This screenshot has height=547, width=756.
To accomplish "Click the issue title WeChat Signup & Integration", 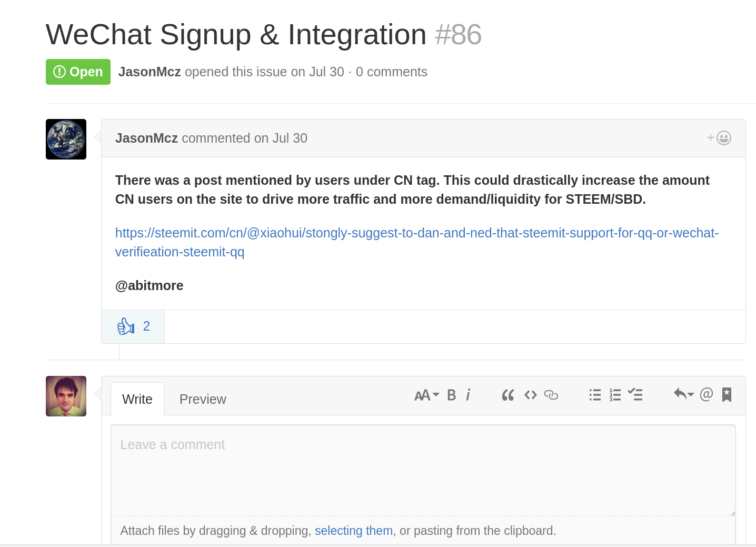I will pos(236,35).
